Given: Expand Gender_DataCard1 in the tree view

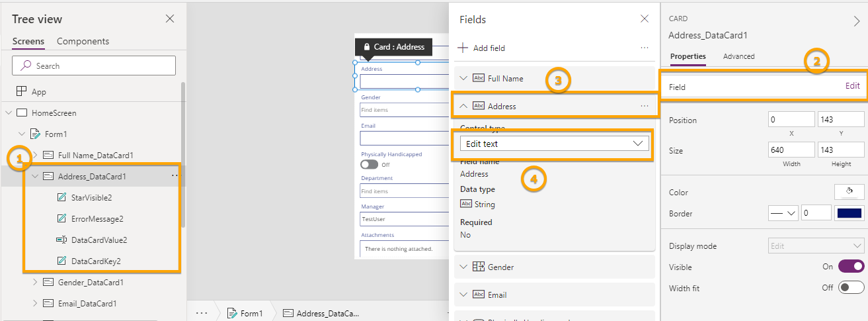Looking at the screenshot, I should pos(35,282).
